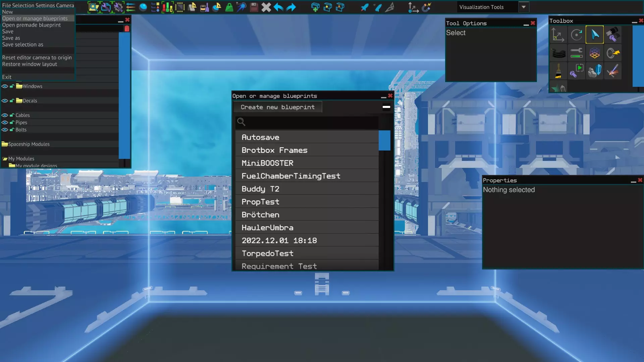Select the cable coil tool in Toolbox
644x362 pixels.
coord(558,53)
